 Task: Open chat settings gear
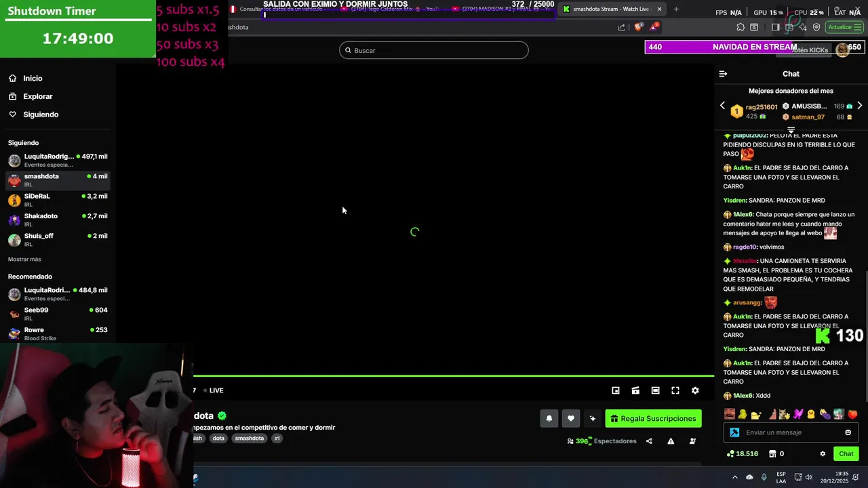tap(823, 454)
